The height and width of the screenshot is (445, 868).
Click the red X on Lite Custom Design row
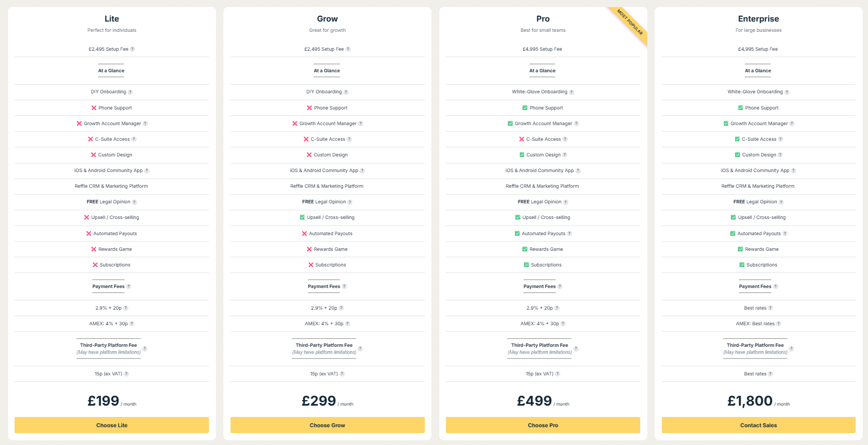(x=93, y=155)
